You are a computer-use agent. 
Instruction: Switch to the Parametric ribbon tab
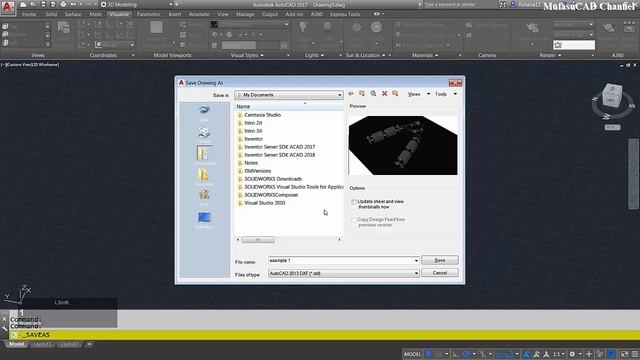pos(148,14)
